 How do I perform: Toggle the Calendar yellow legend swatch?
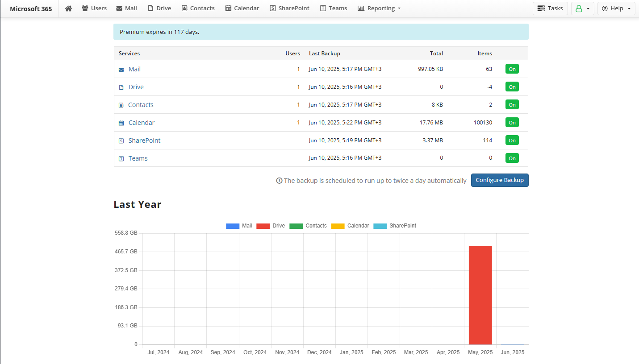tap(338, 226)
